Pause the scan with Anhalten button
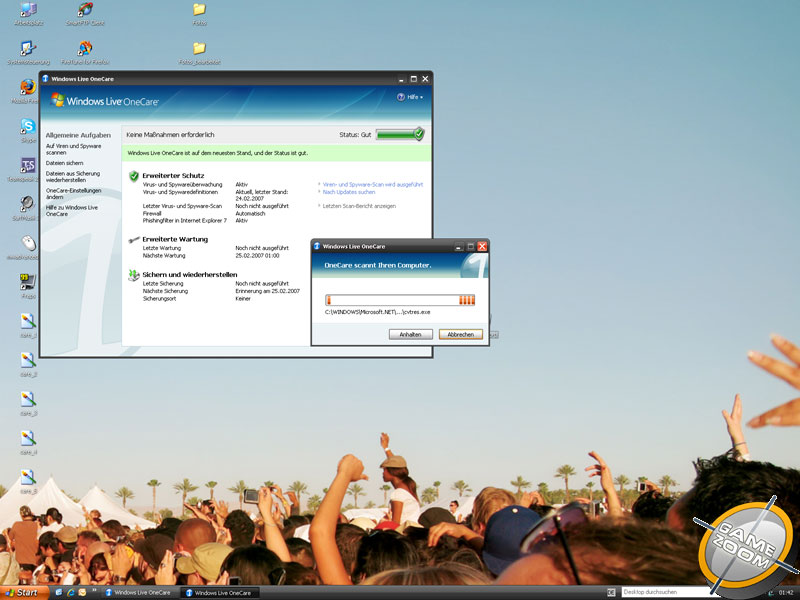The height and width of the screenshot is (600, 800). pyautogui.click(x=410, y=334)
